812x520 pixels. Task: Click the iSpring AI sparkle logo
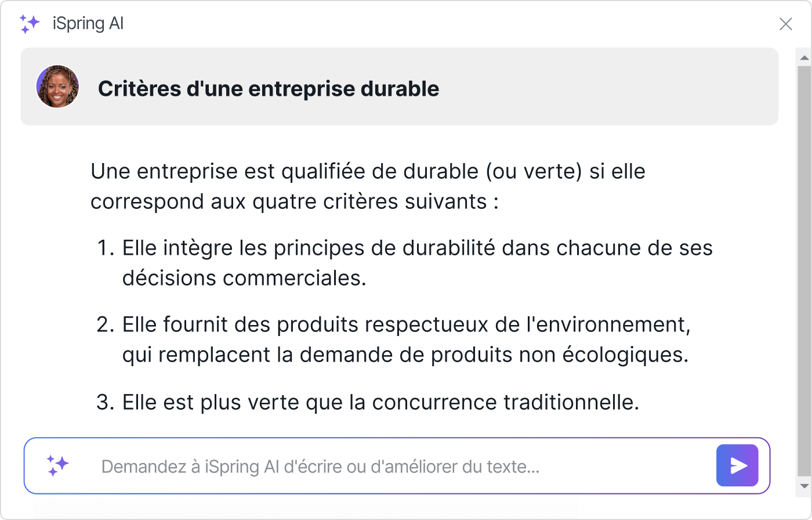(30, 24)
